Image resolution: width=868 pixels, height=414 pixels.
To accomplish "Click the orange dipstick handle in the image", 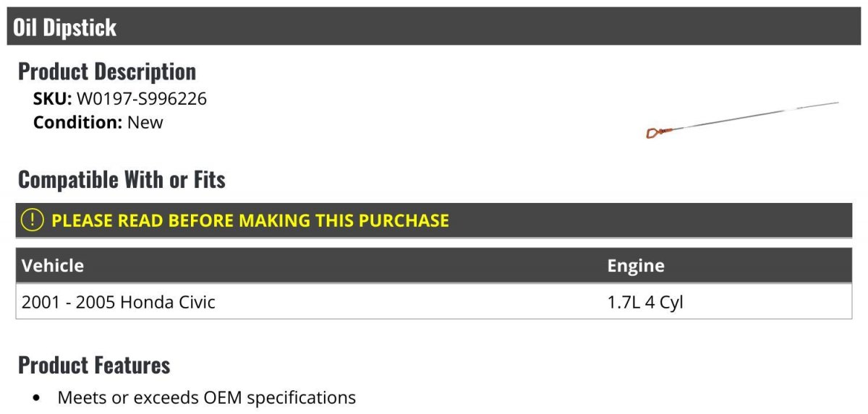I will [x=655, y=132].
